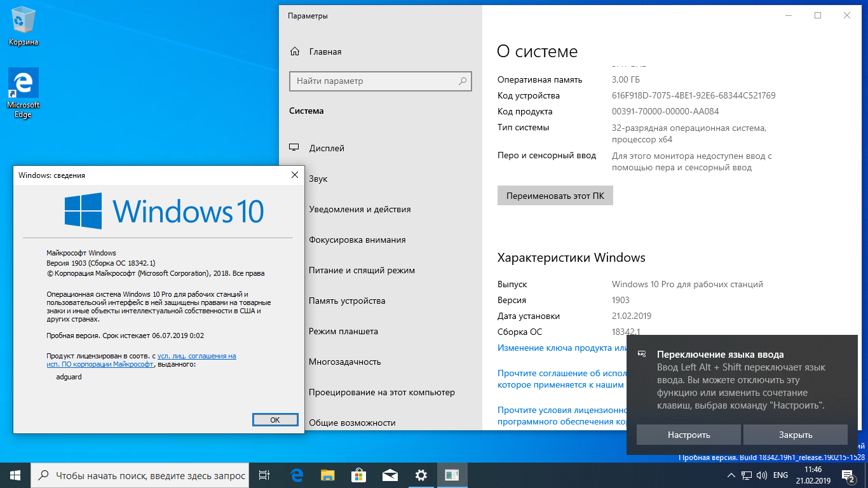This screenshot has width=868, height=488.
Task: Launch Microsoft Edge from the desktop shortcut
Action: pos(24,93)
